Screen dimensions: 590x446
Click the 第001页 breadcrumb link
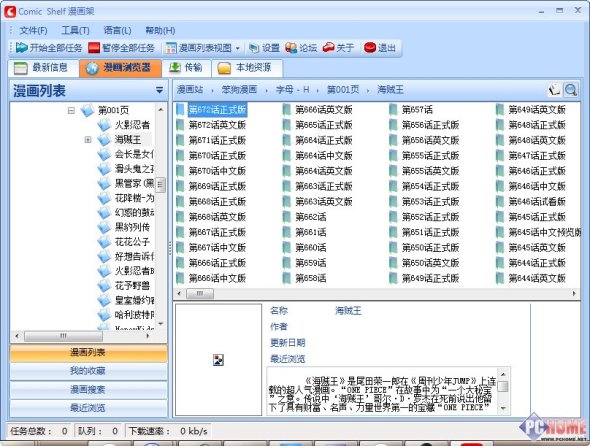(x=343, y=90)
